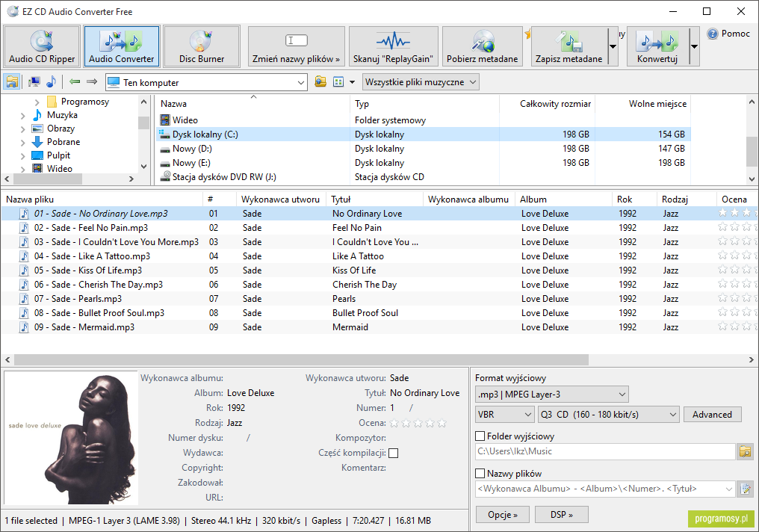Select Pobrane in folder tree
The width and height of the screenshot is (759, 532).
[x=63, y=142]
